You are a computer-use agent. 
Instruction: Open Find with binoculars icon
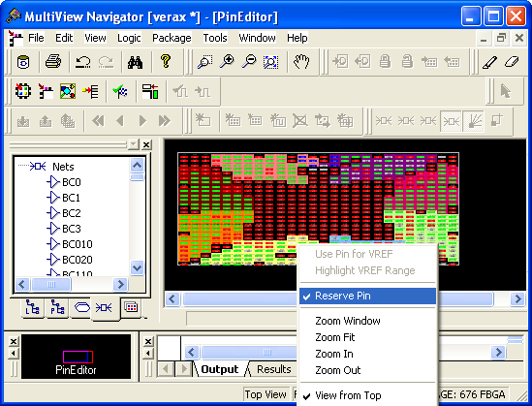(135, 62)
